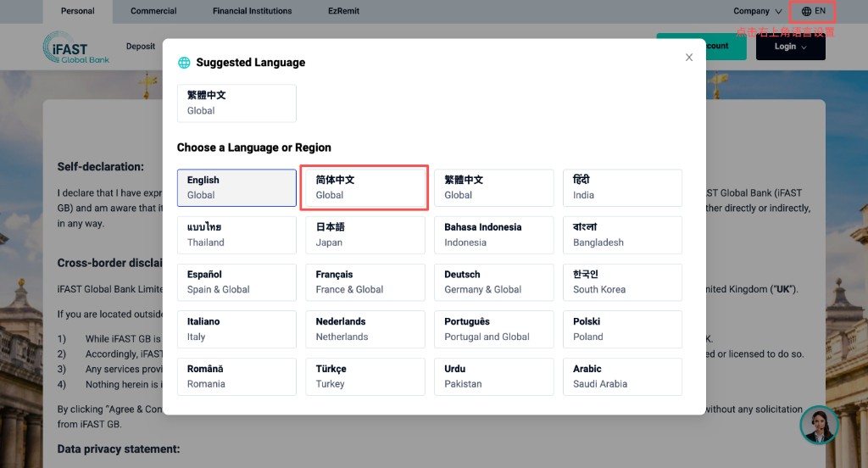Choose Nederlands Netherlands language
The image size is (868, 468).
[x=364, y=330]
